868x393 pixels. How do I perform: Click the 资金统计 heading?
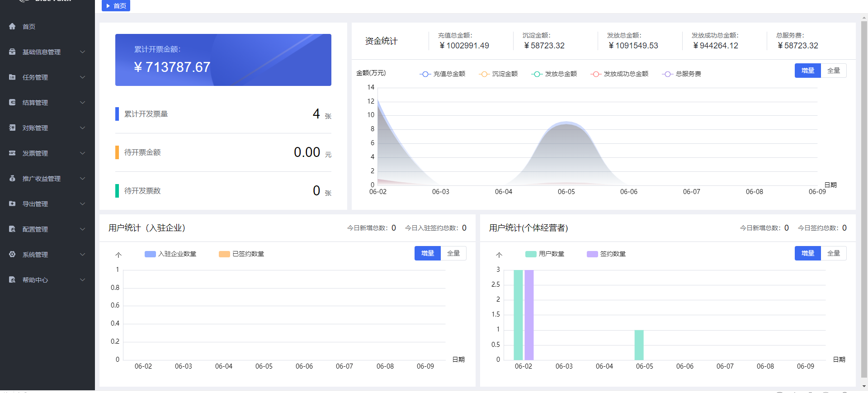pyautogui.click(x=382, y=41)
